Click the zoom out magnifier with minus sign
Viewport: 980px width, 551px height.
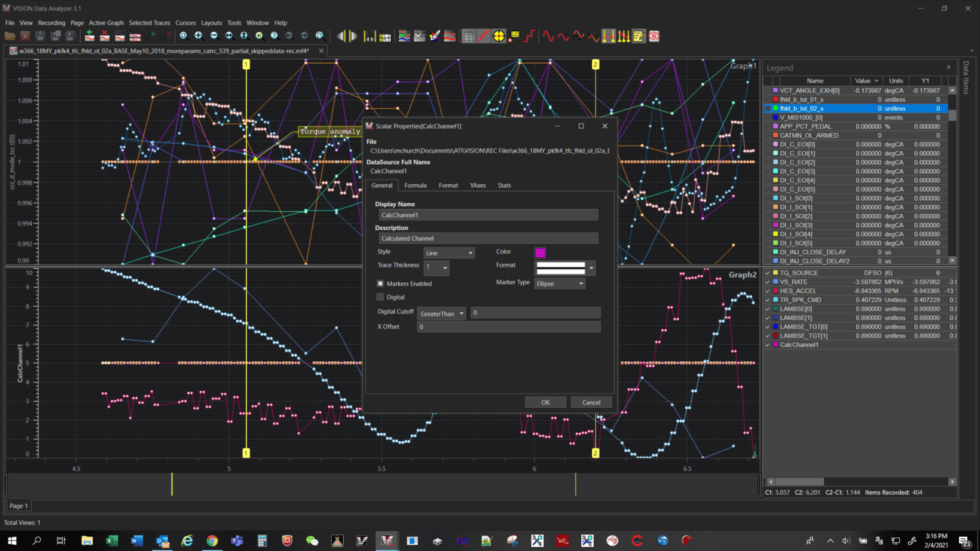tap(214, 36)
